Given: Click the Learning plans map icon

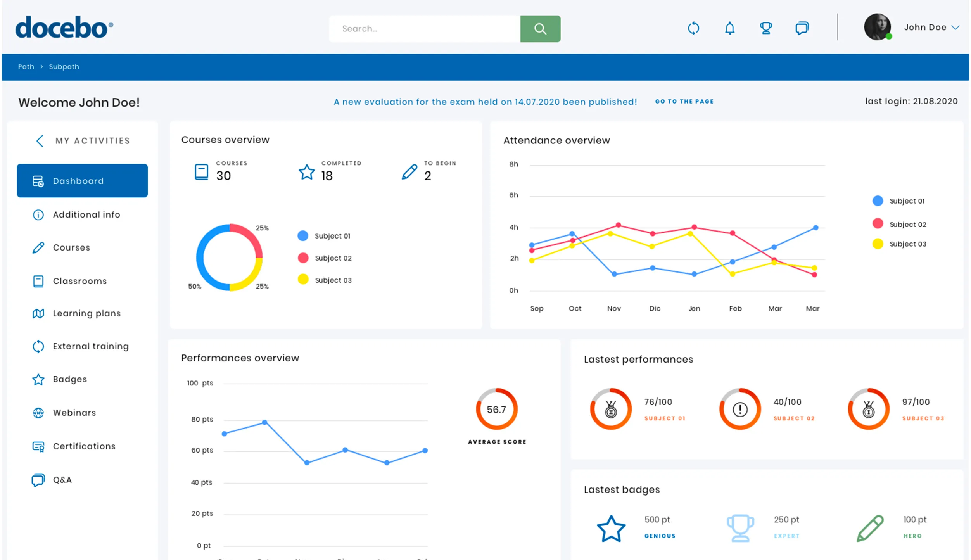Looking at the screenshot, I should (38, 313).
